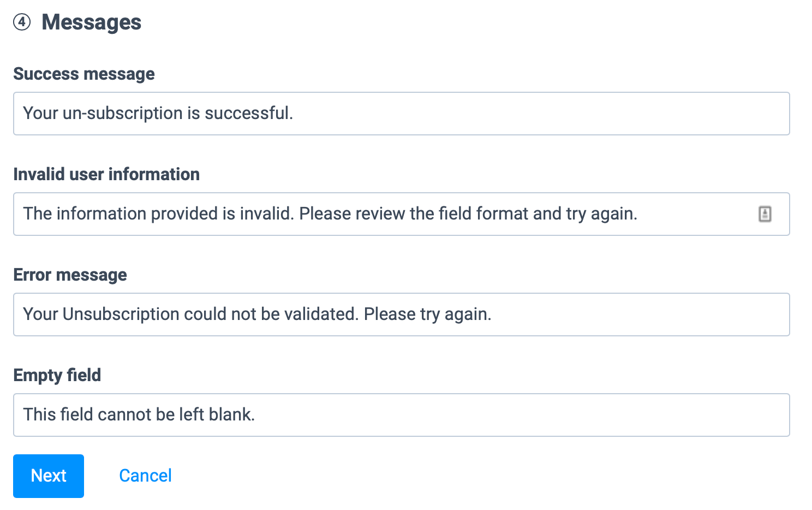
Task: Focus the Invalid user information text field
Action: click(x=402, y=214)
